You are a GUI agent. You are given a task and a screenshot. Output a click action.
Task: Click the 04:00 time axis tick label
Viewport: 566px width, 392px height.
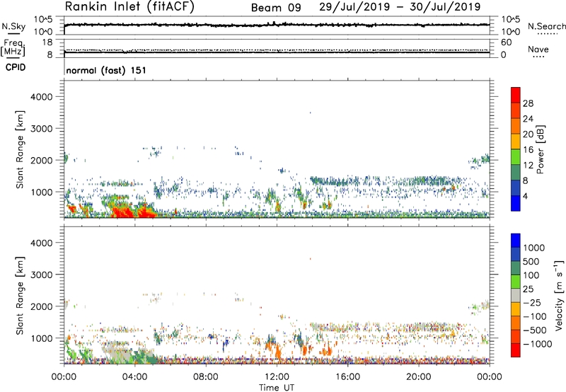coord(134,377)
